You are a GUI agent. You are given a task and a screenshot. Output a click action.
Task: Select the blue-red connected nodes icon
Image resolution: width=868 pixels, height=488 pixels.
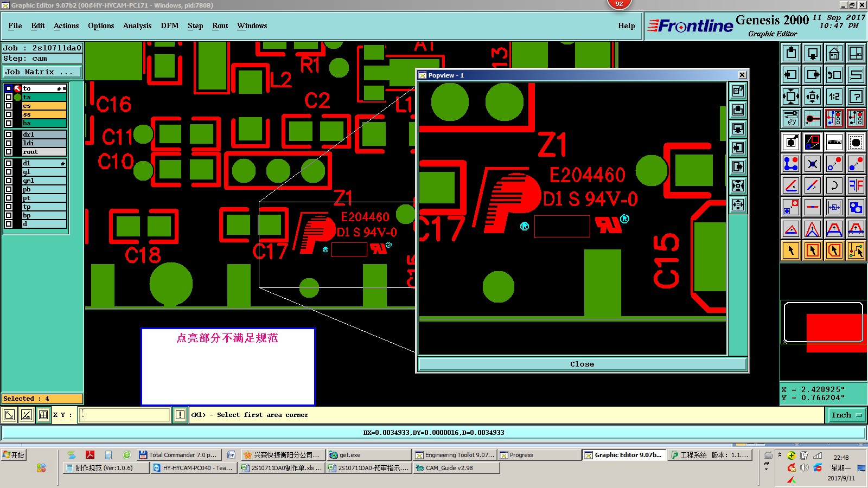791,164
